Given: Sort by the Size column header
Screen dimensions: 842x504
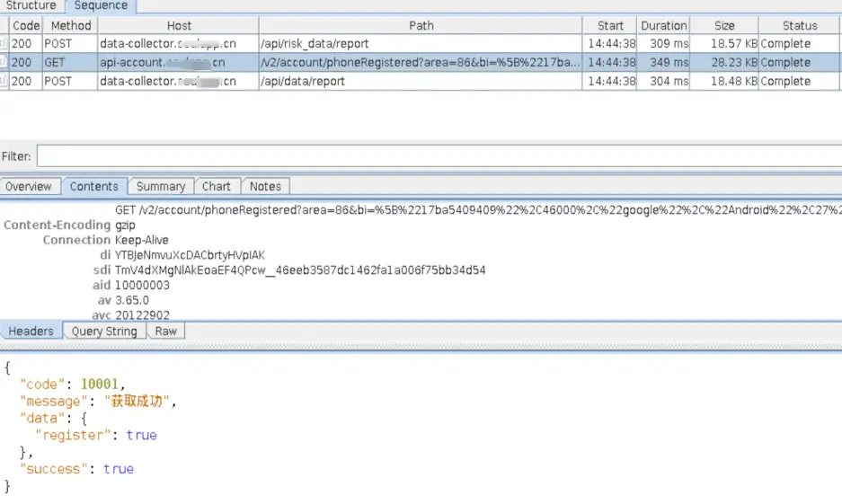Looking at the screenshot, I should click(724, 25).
